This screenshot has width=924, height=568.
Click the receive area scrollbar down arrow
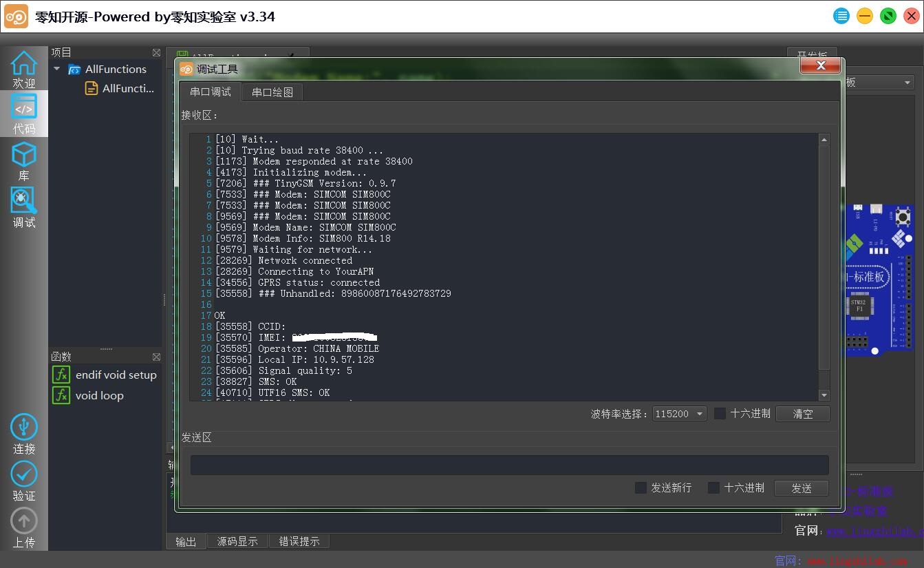click(824, 395)
